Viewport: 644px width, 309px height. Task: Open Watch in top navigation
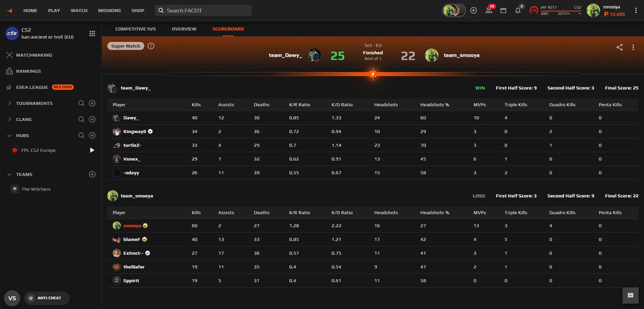[x=79, y=10]
